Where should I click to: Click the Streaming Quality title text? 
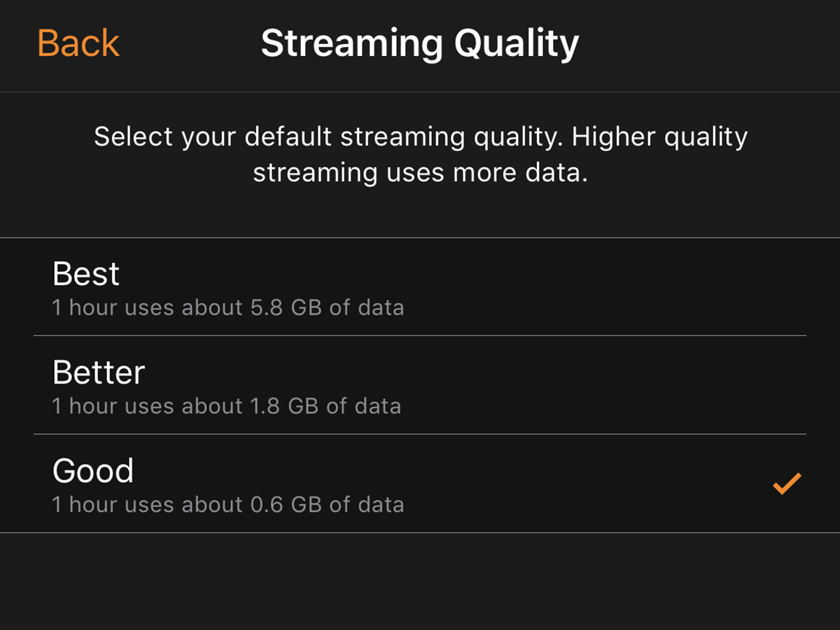[x=420, y=43]
